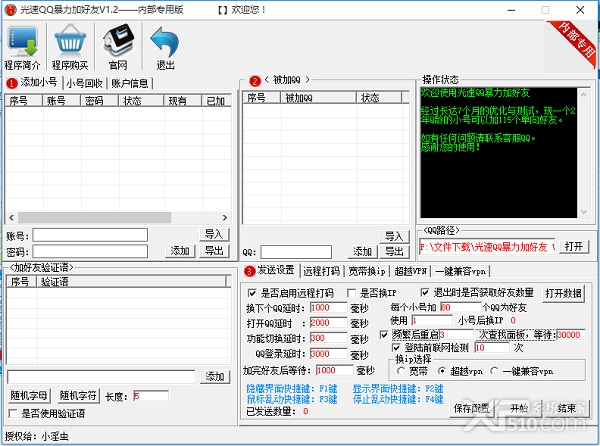Click the 保存配置 button

(471, 409)
